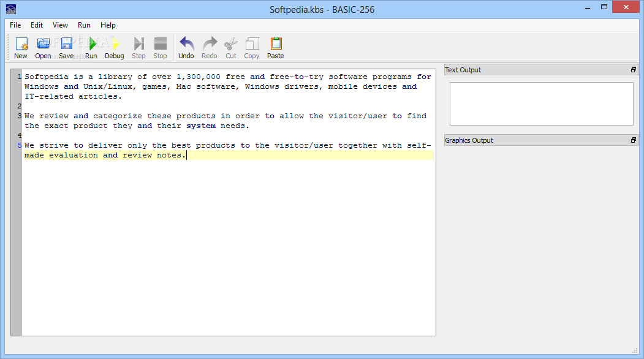Float the Text Output panel
Image resolution: width=644 pixels, height=359 pixels.
(x=634, y=70)
